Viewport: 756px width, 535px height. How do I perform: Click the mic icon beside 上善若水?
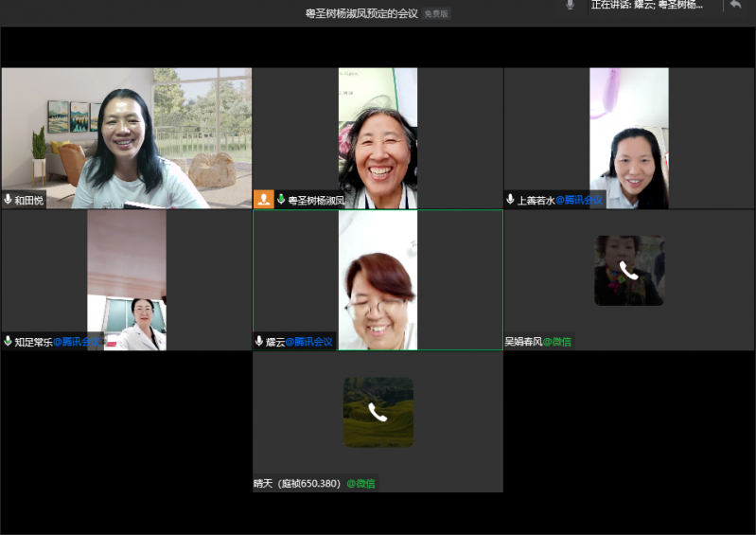pos(511,200)
